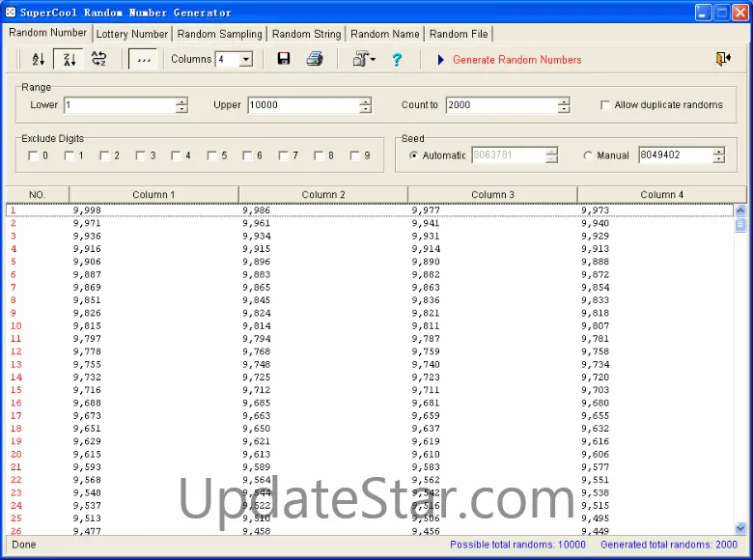The height and width of the screenshot is (560, 753).
Task: Select Automatic seed radio button
Action: [x=413, y=155]
